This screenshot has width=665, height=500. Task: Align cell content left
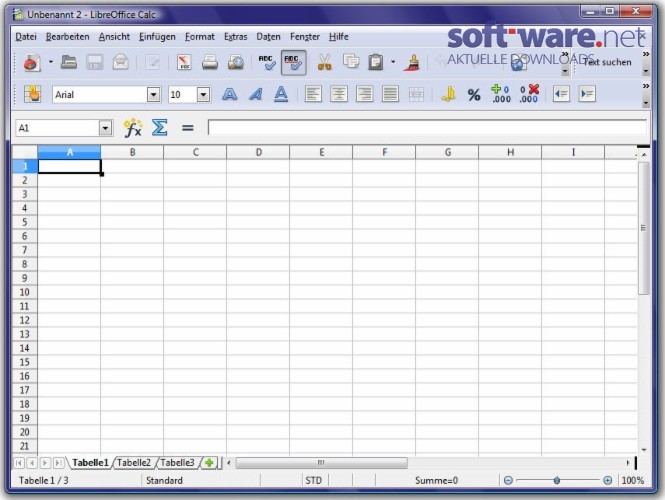point(313,94)
